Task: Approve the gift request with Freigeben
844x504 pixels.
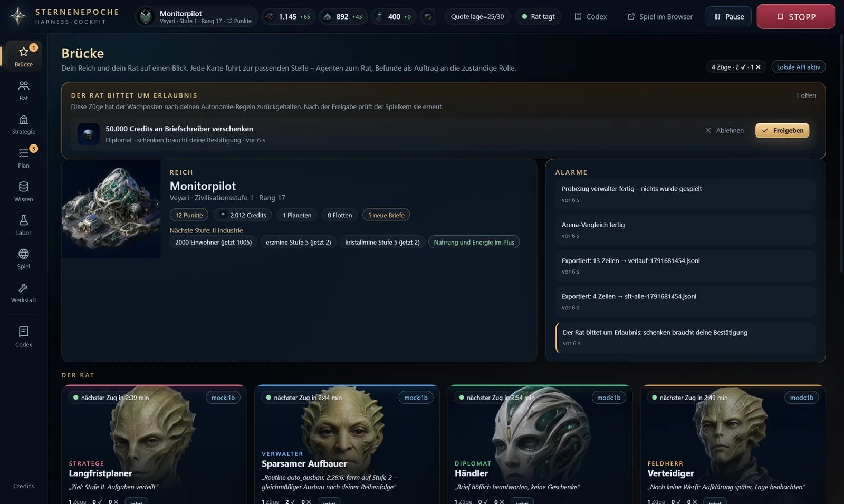Action: (x=782, y=130)
